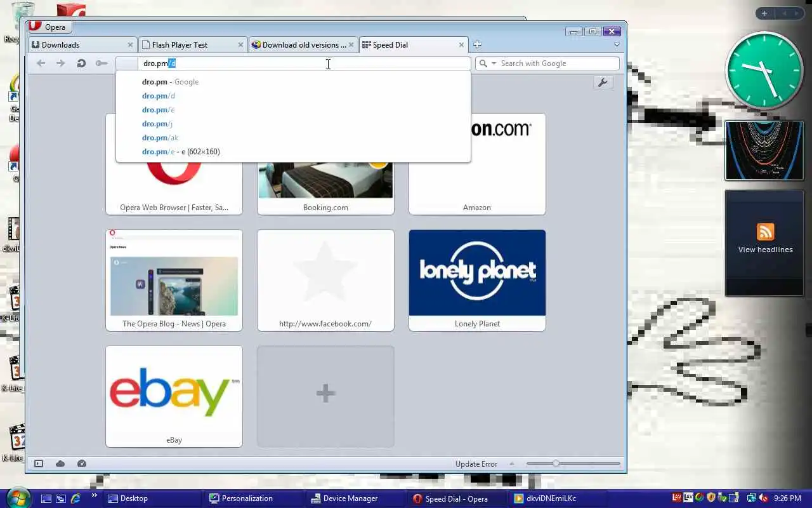Open Speed Dial configuration wrench icon
The width and height of the screenshot is (812, 508).
pos(603,83)
